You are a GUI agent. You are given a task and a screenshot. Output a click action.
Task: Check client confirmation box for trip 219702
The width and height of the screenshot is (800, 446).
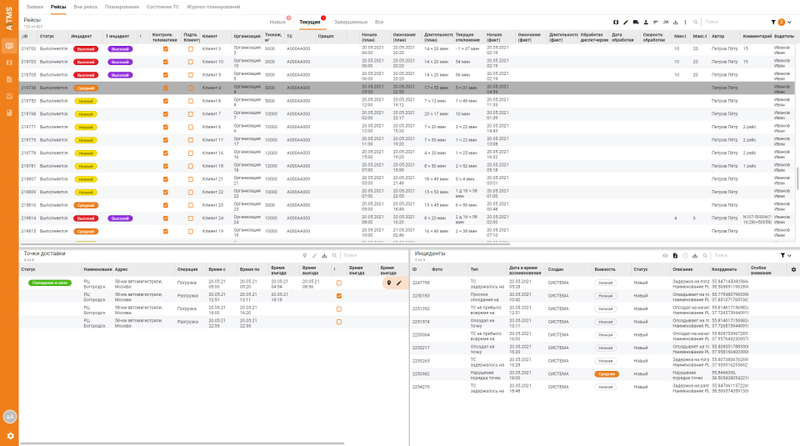(190, 49)
